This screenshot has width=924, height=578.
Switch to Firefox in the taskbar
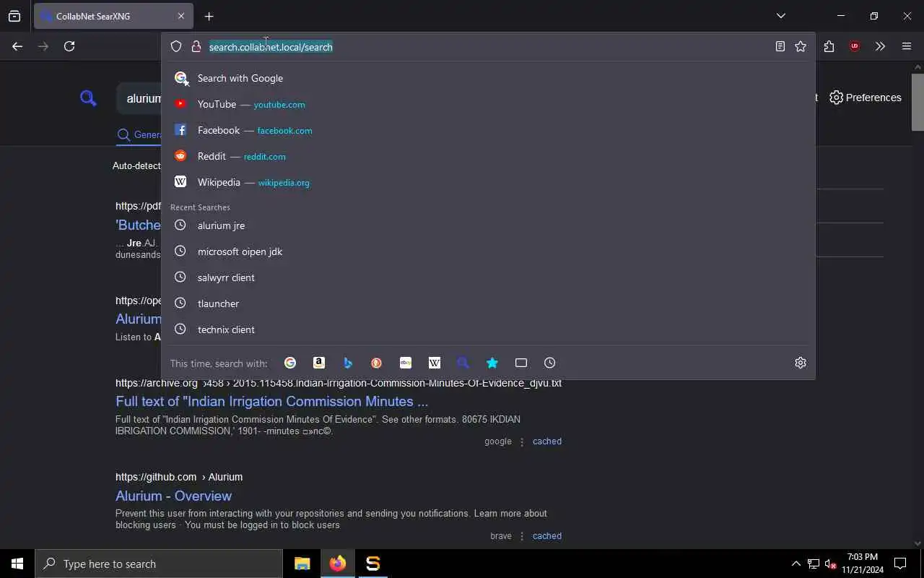[x=338, y=564]
